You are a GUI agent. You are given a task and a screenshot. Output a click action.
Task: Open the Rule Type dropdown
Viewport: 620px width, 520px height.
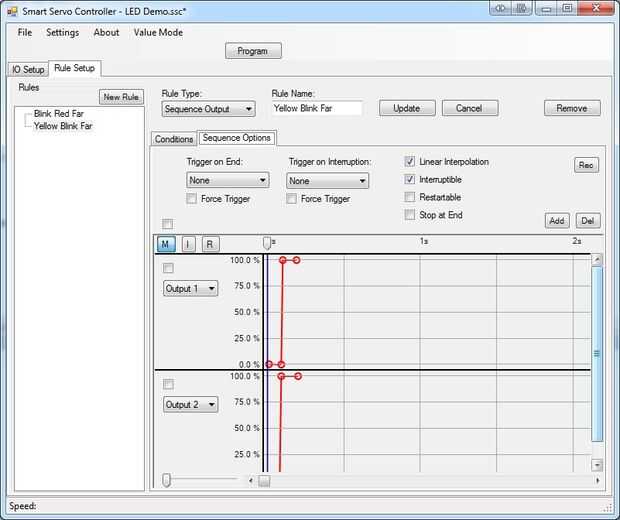[x=208, y=109]
